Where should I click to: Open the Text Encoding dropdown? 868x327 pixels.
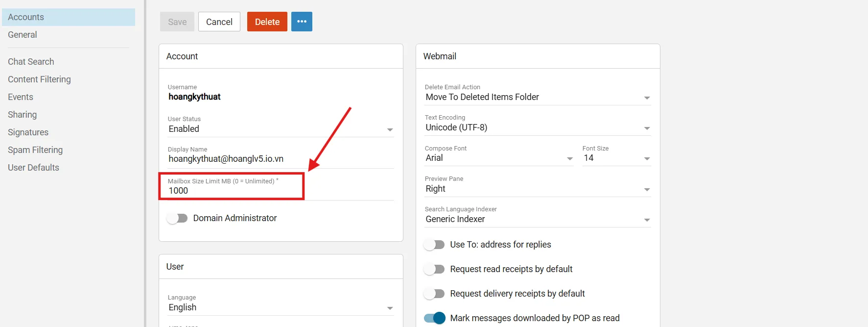pos(537,127)
